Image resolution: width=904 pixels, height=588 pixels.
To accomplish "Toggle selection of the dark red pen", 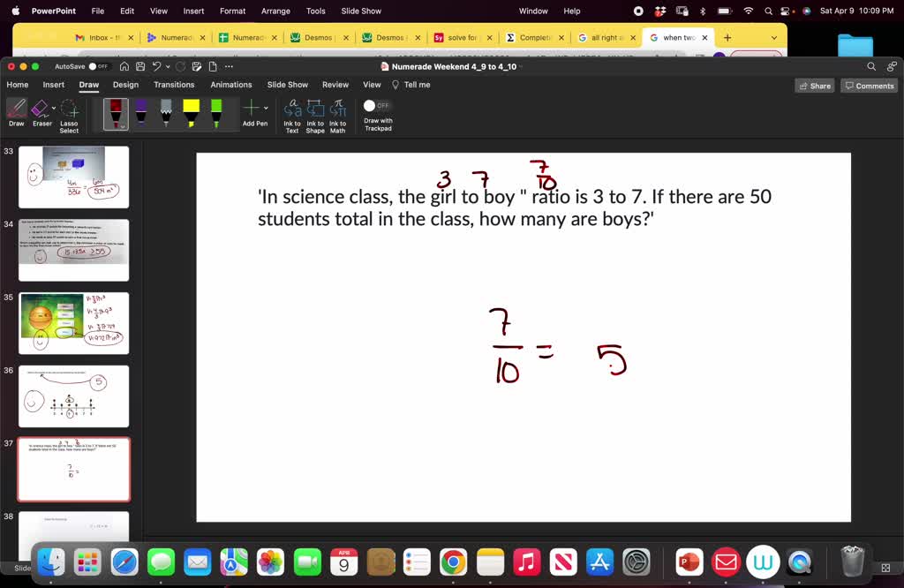I will (117, 113).
